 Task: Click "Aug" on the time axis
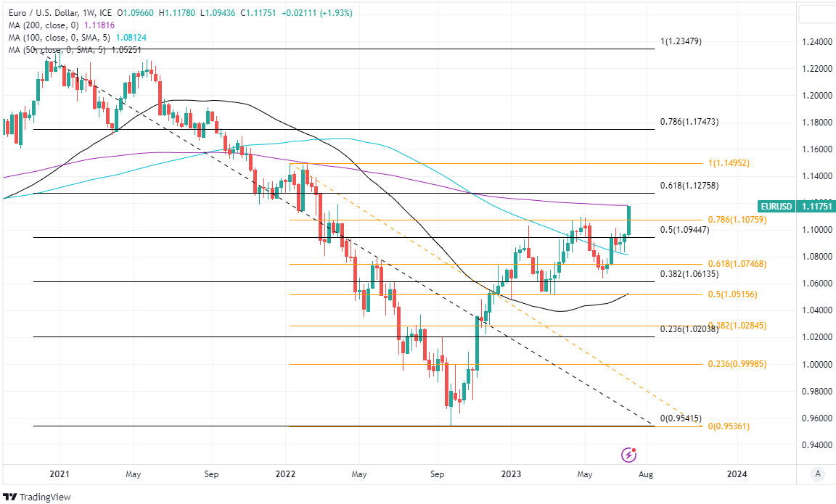pos(645,474)
